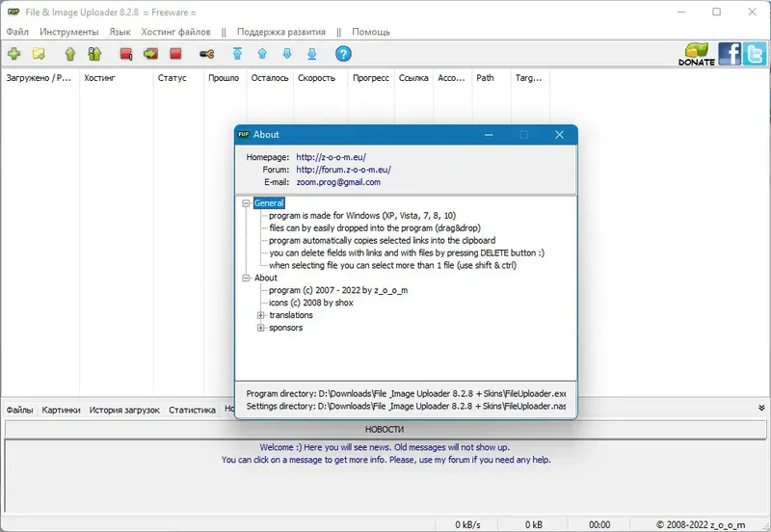
Task: Select the General tree item label
Action: click(x=269, y=203)
